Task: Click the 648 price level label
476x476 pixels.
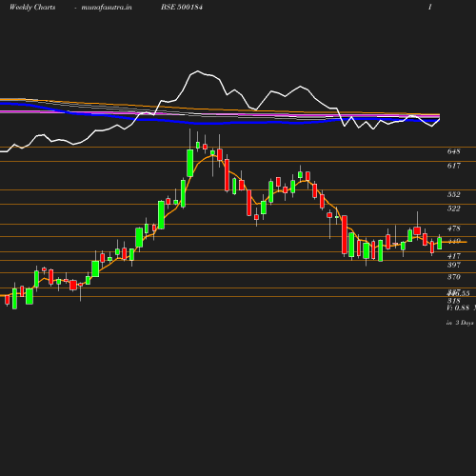Action: pyautogui.click(x=453, y=151)
